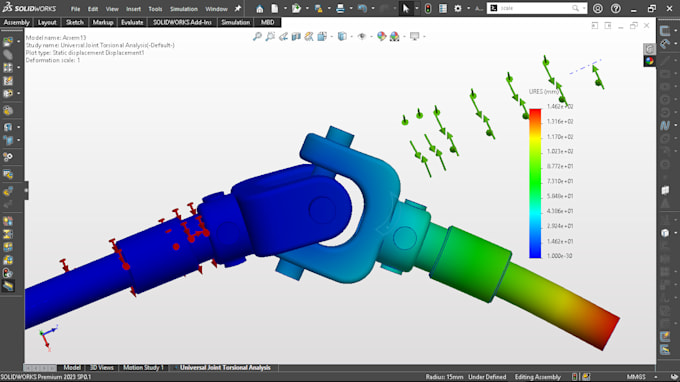
Task: Click the View Orientation icon
Action: click(322, 36)
